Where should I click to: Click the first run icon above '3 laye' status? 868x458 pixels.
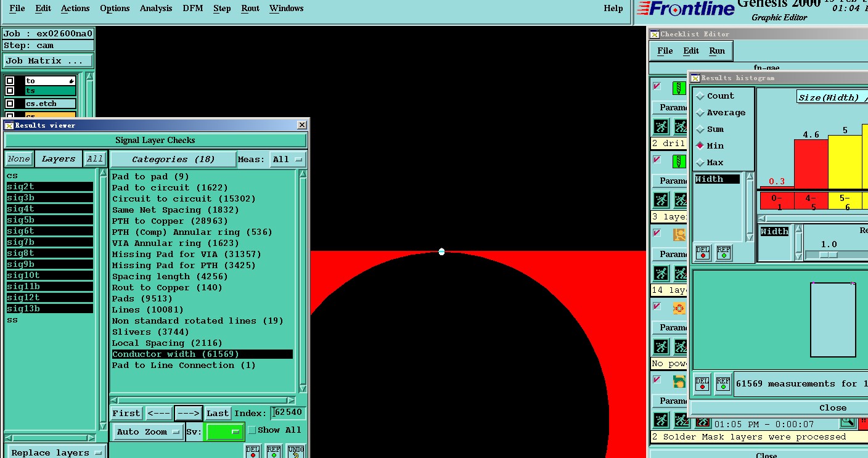661,200
